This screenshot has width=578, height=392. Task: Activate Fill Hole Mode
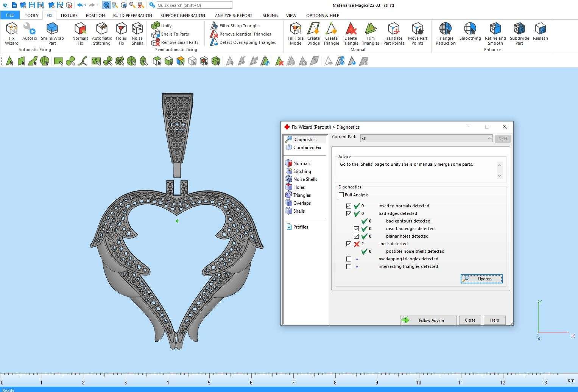point(295,33)
